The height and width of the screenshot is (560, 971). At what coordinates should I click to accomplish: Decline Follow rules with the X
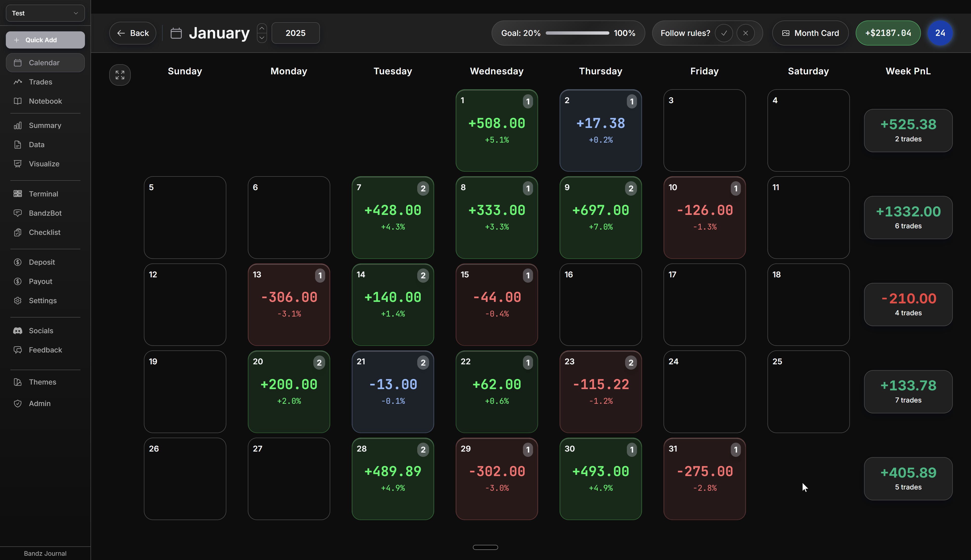tap(745, 33)
